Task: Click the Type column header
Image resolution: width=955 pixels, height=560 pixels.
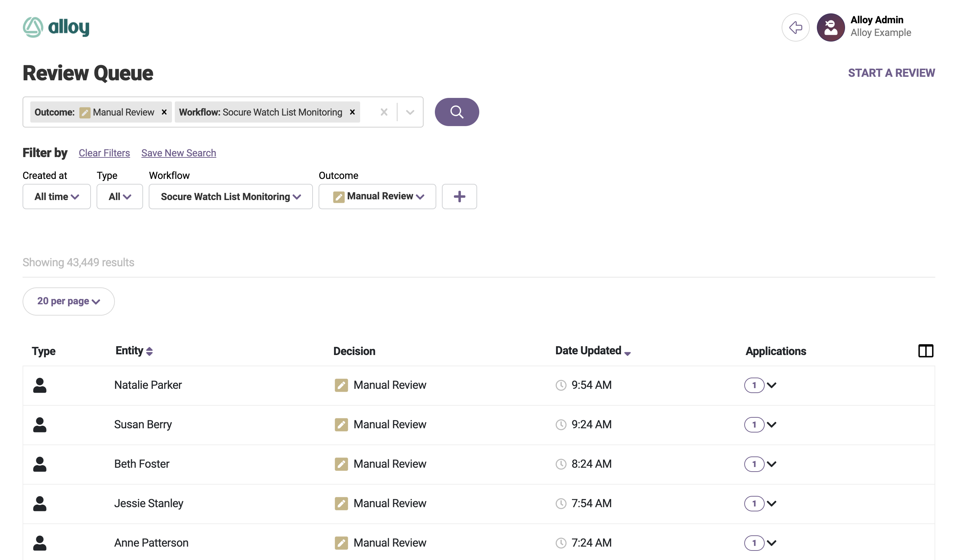Action: (44, 351)
